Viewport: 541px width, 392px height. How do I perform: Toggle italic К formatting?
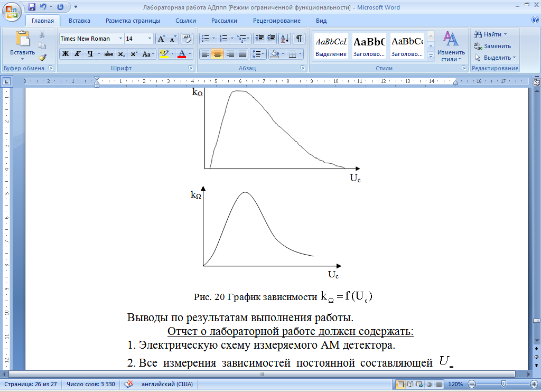point(77,54)
